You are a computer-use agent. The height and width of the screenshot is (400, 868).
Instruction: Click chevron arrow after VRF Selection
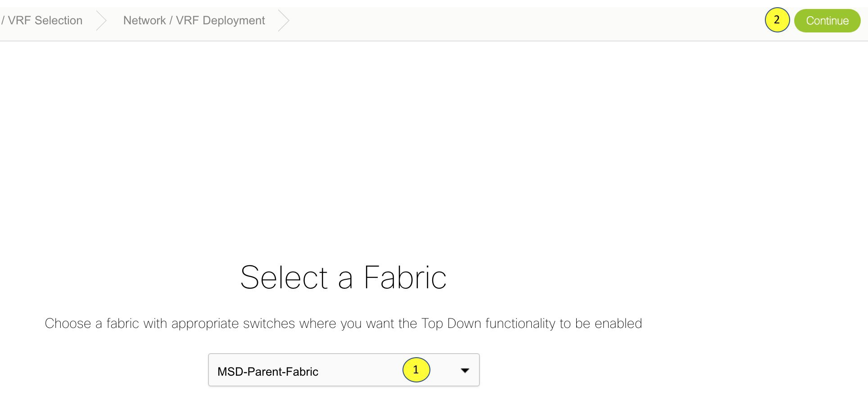102,21
